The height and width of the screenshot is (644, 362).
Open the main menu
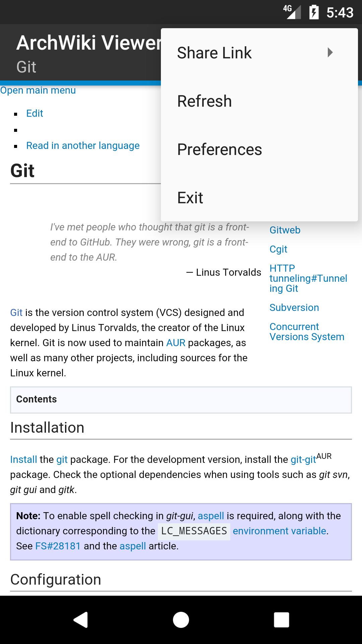38,90
